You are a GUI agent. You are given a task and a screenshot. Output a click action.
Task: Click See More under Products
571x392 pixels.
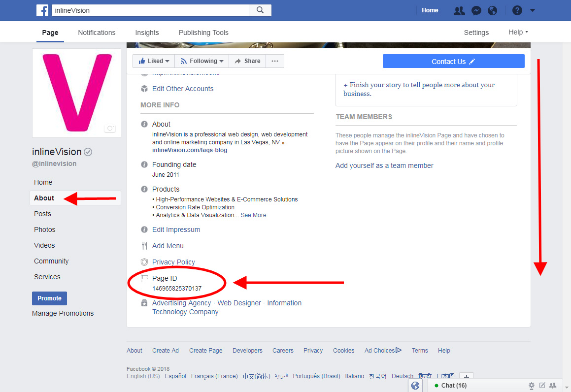(253, 215)
